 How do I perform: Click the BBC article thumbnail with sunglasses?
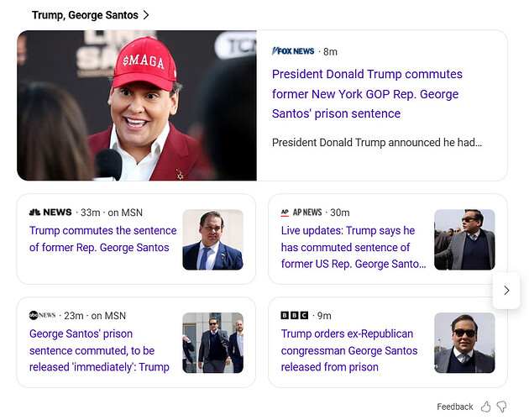click(464, 343)
